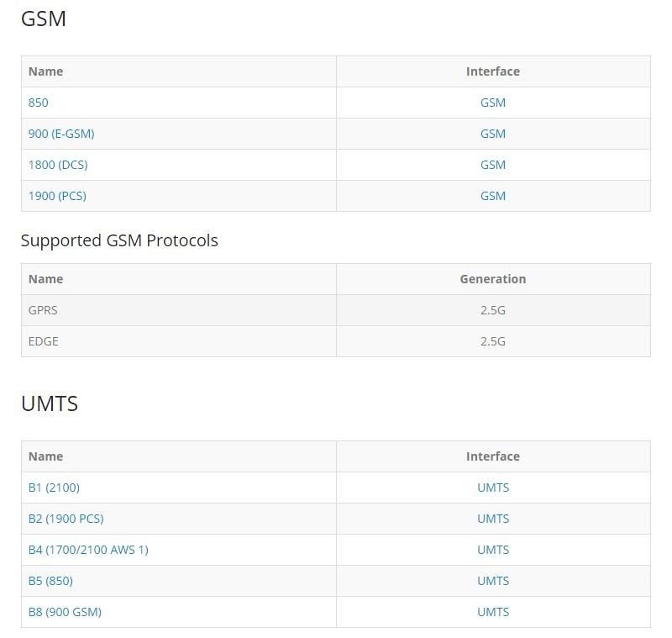Click the UMTS interface link in B8 row

[493, 612]
